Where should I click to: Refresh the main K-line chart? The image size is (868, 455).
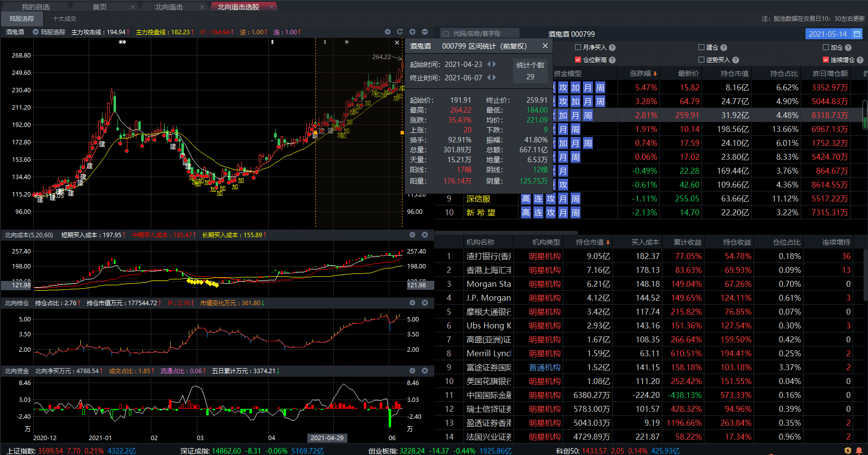pos(400,32)
